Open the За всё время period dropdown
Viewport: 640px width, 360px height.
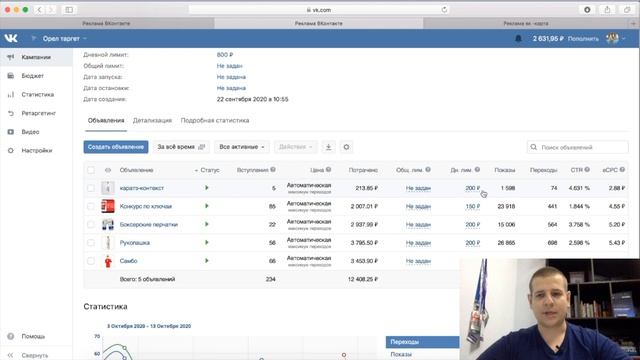(x=181, y=147)
